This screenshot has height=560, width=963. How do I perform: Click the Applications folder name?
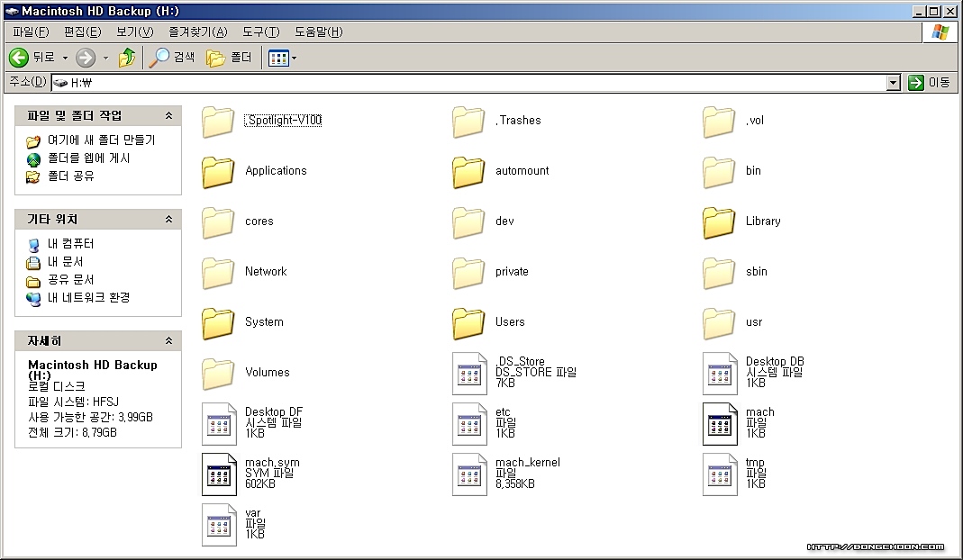tap(276, 171)
